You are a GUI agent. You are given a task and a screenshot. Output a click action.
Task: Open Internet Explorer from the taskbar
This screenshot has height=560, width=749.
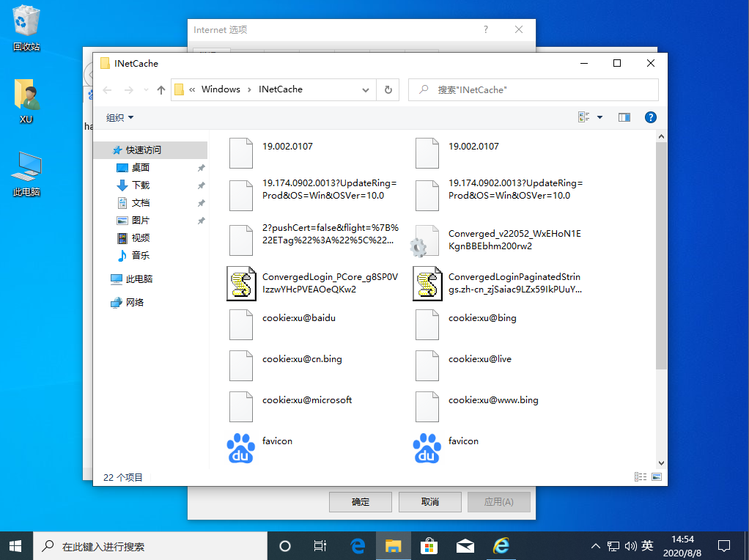(x=501, y=545)
